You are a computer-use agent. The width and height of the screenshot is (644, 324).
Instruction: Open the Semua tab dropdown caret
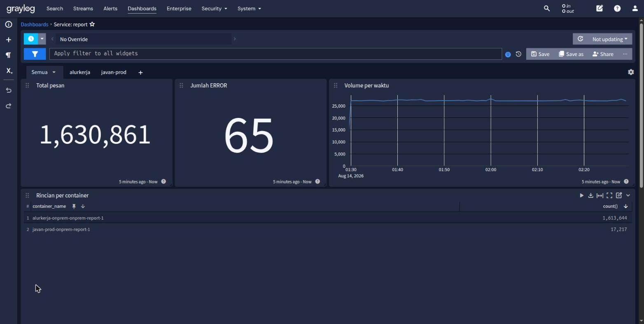[54, 72]
